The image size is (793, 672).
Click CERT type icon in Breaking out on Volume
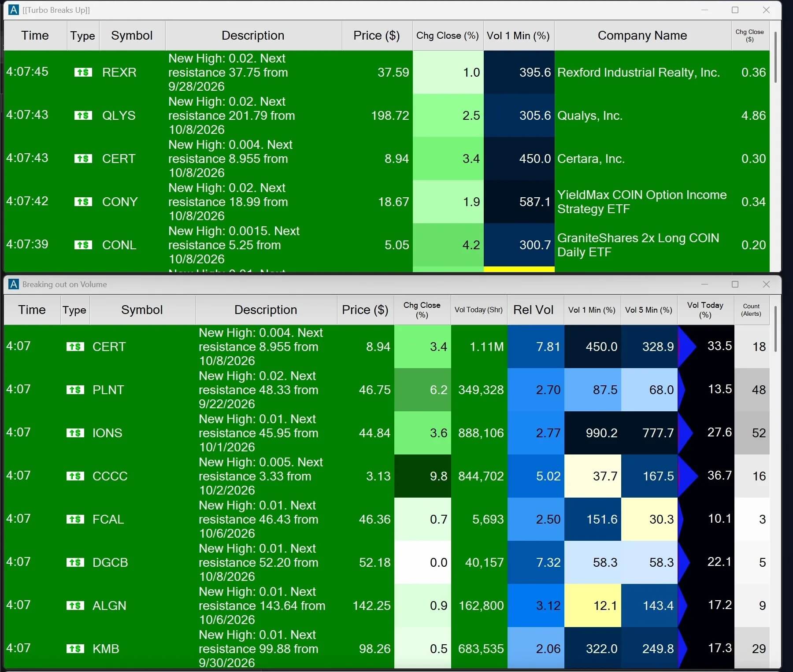75,347
